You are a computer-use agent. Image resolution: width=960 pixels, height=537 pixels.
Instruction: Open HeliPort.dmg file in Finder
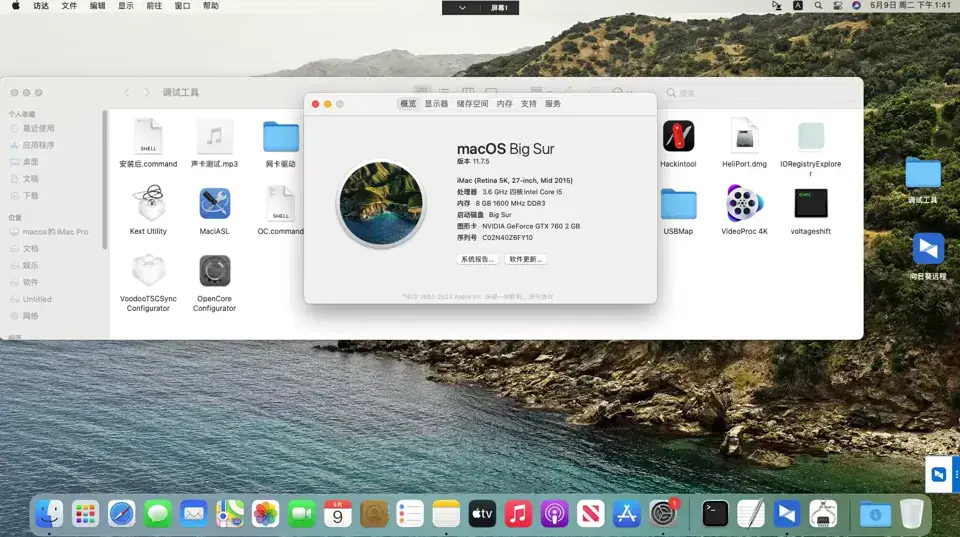[x=744, y=136]
